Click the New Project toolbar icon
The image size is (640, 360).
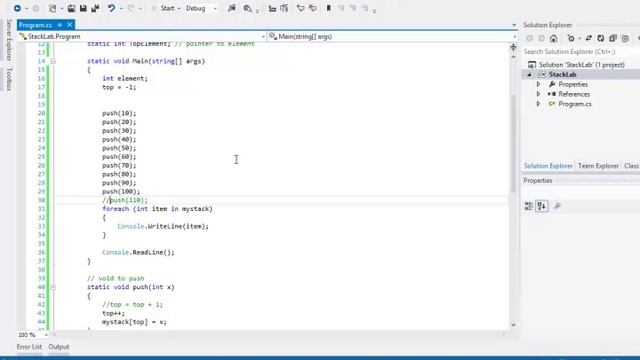click(53, 8)
